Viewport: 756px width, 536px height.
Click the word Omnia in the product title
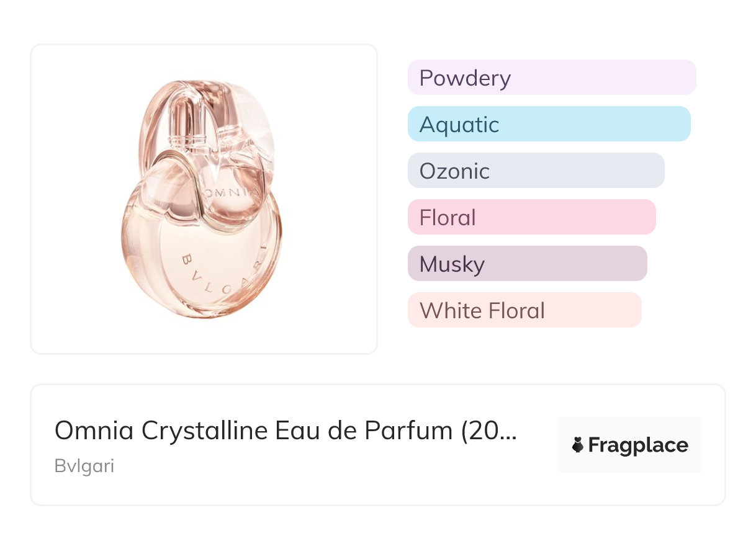pyautogui.click(x=94, y=431)
